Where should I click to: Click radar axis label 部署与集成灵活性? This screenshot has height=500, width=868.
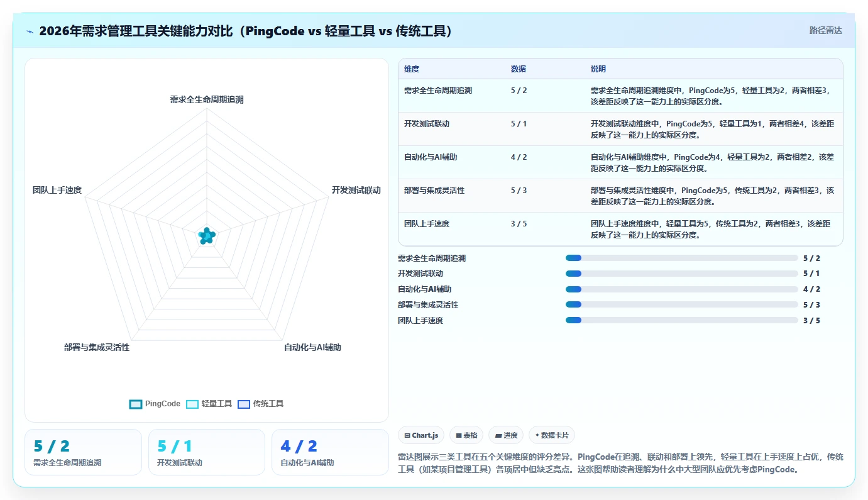coord(97,347)
